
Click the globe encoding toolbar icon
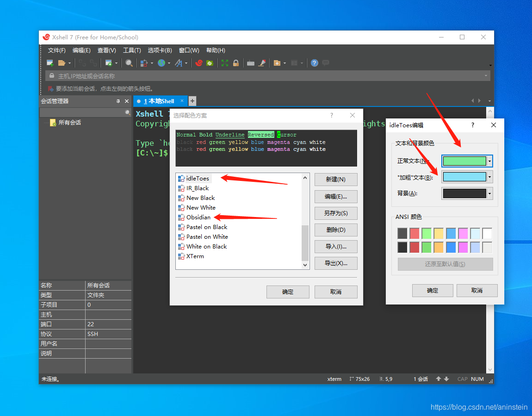[x=161, y=63]
